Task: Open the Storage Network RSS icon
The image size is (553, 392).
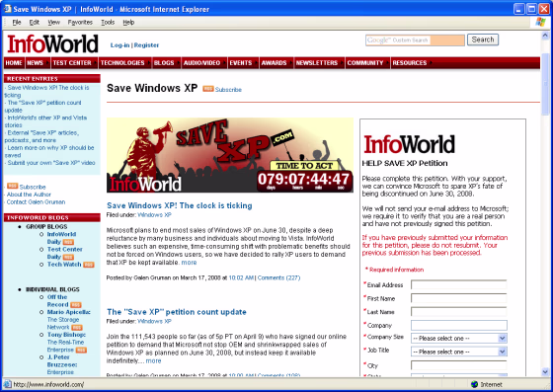Action: click(x=77, y=327)
